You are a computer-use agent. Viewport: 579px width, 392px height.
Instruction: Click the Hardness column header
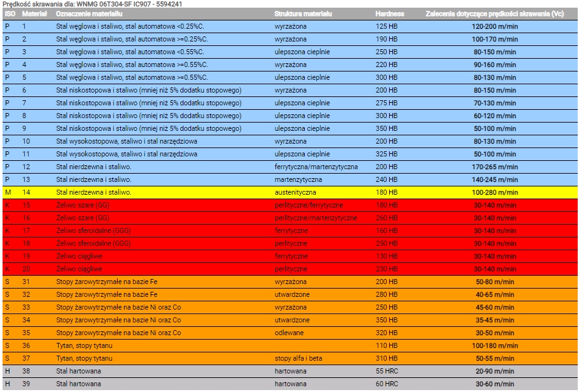390,13
